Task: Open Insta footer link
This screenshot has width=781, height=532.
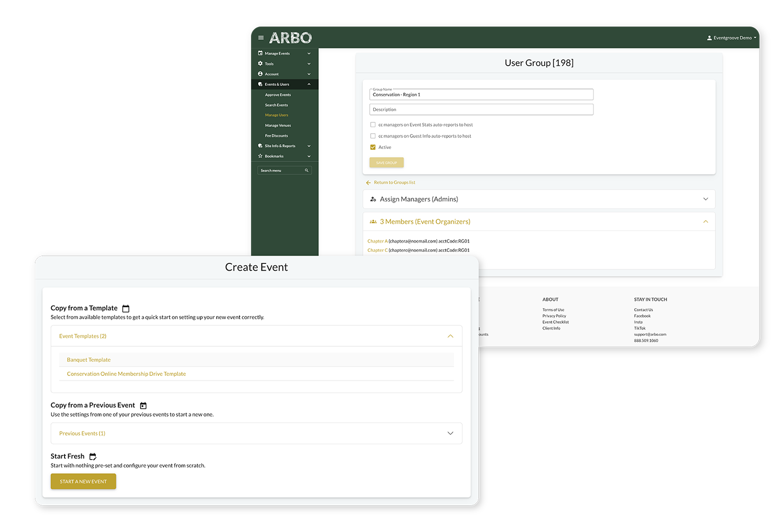Action: pyautogui.click(x=638, y=322)
